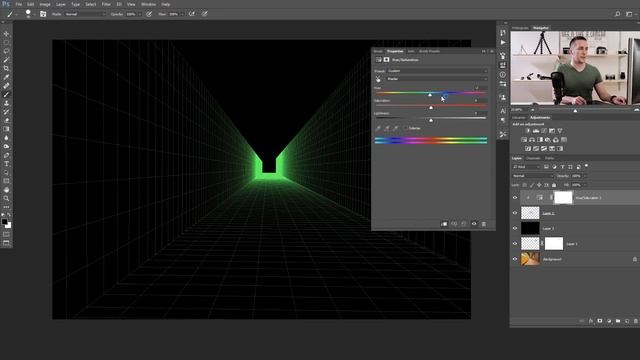Toggle lock transparent pixels
640x360 pixels.
[524, 185]
